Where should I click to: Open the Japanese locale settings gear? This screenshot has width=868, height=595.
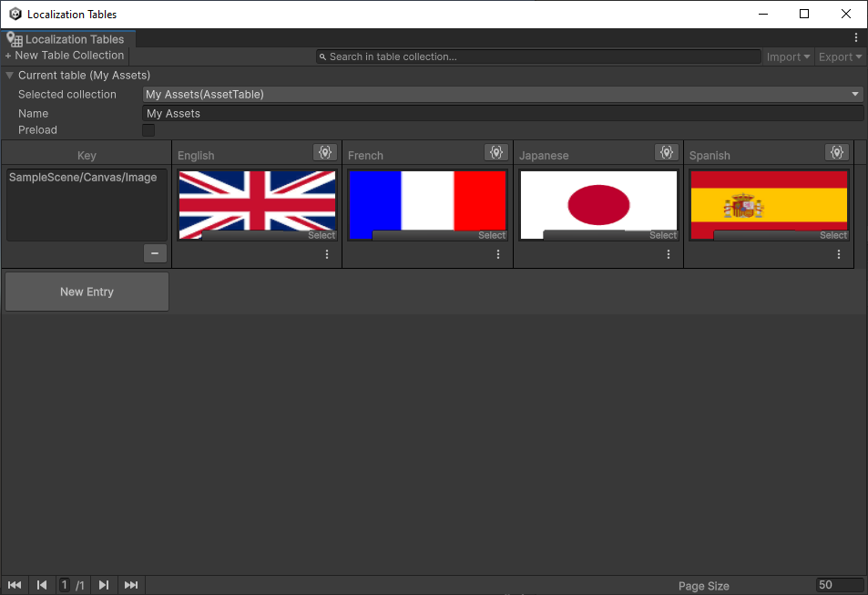click(667, 152)
